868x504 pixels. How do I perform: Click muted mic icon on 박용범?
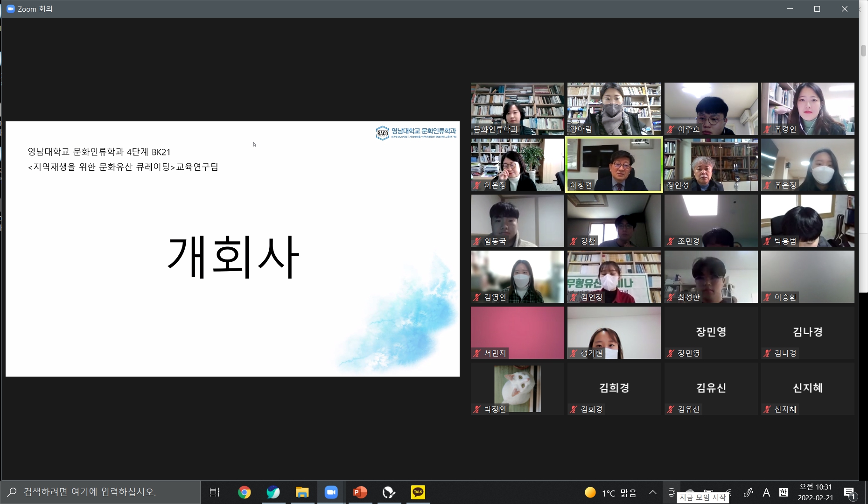click(x=767, y=241)
